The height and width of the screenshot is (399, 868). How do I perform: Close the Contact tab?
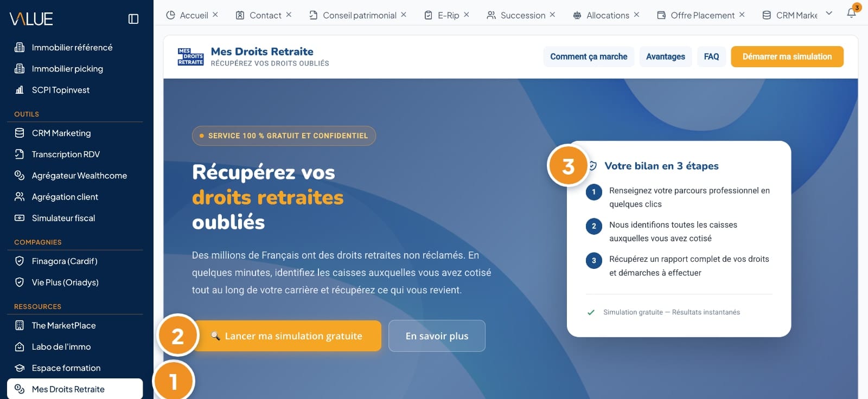[289, 15]
